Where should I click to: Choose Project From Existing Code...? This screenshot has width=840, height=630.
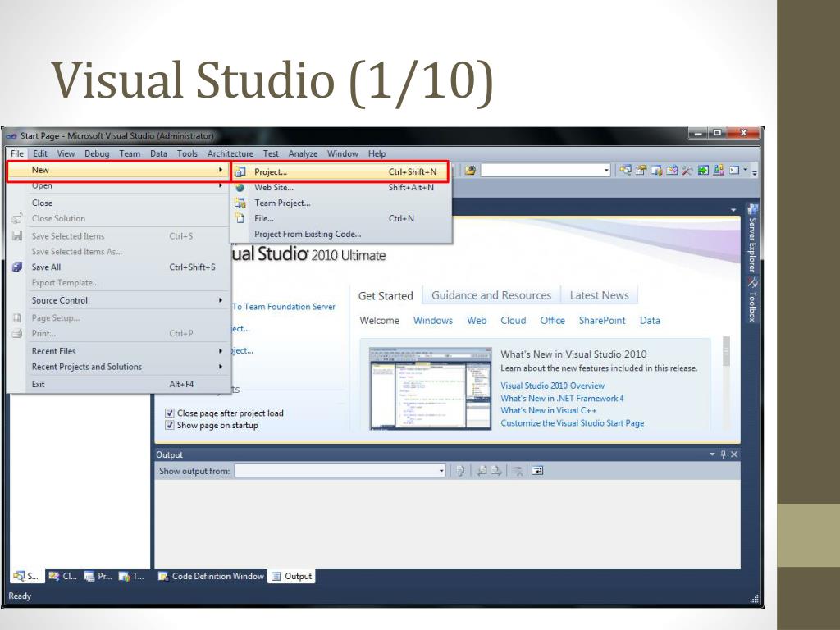tap(340, 234)
